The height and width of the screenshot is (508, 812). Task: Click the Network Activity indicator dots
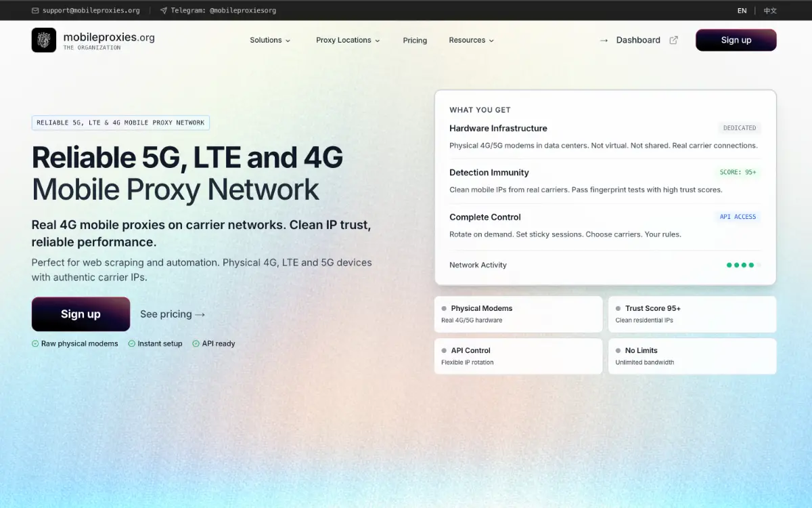tap(743, 265)
